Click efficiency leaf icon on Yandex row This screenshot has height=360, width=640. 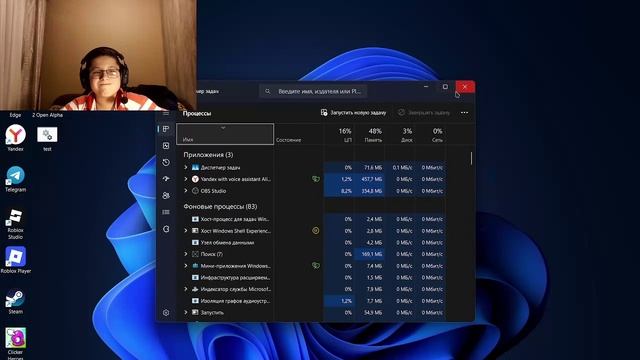(316, 179)
